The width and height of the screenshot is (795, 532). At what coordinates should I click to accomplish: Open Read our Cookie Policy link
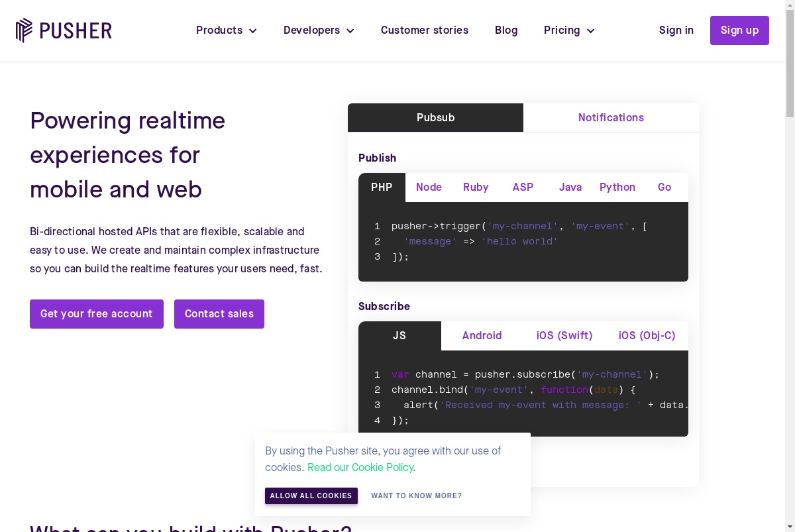point(360,467)
